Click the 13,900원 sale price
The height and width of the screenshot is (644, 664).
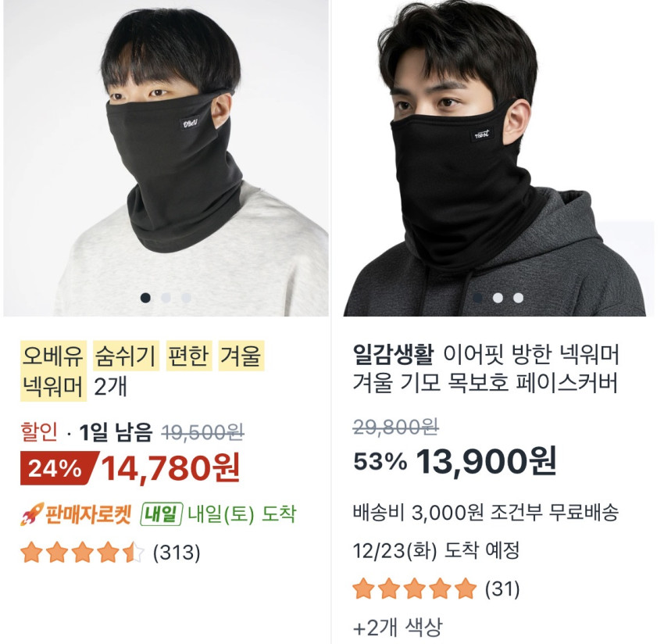(x=486, y=461)
